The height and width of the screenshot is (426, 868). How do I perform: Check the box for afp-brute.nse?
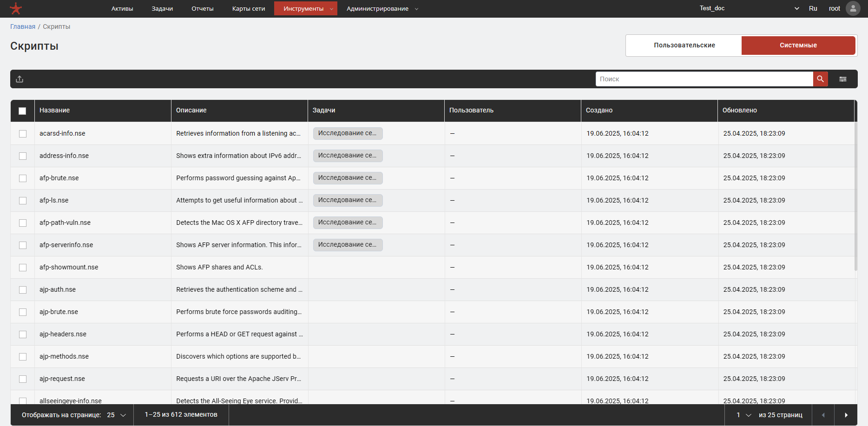click(23, 178)
